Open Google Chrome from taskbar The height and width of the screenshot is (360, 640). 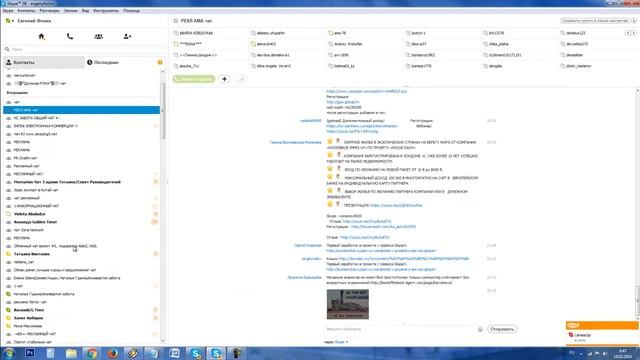(92, 353)
